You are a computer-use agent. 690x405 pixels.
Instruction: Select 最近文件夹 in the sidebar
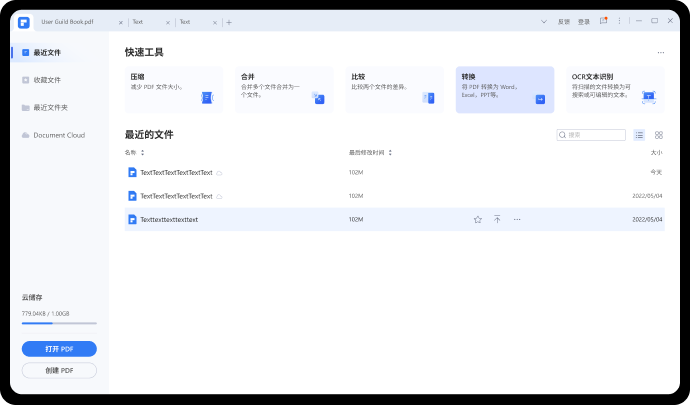(51, 107)
